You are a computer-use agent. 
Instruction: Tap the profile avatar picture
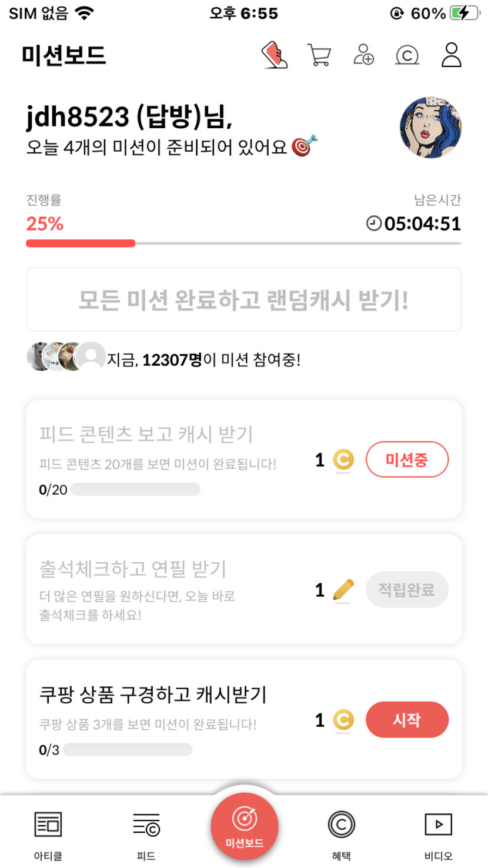(430, 128)
